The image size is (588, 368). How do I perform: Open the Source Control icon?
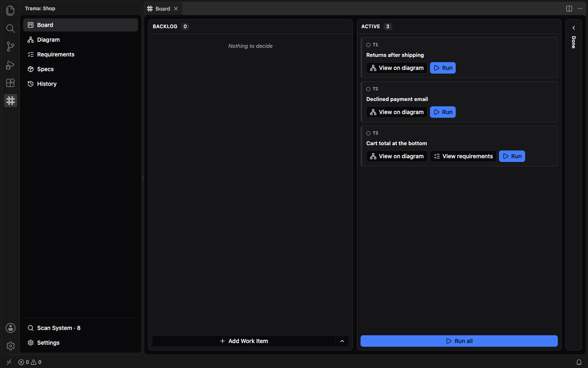click(x=11, y=47)
